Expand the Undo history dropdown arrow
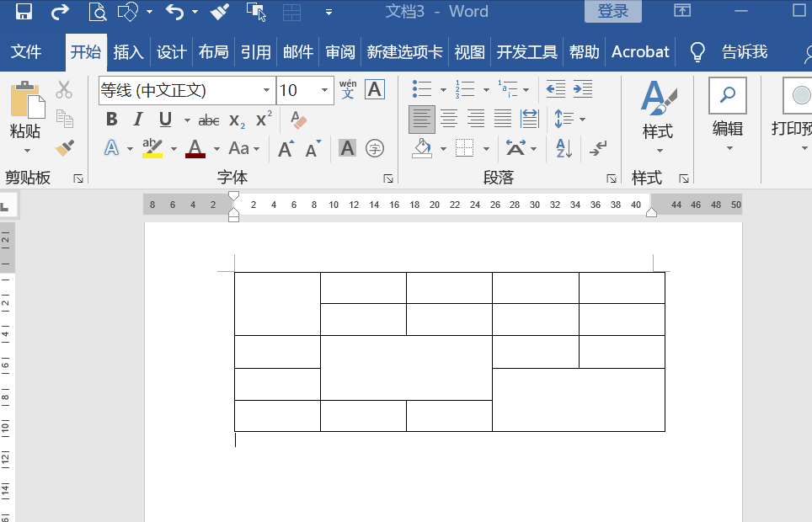 [195, 12]
